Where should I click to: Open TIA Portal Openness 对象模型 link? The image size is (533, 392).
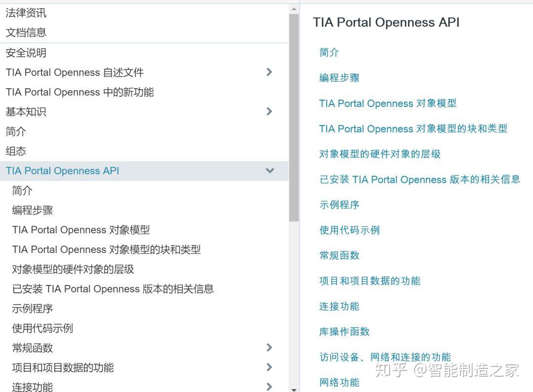388,104
